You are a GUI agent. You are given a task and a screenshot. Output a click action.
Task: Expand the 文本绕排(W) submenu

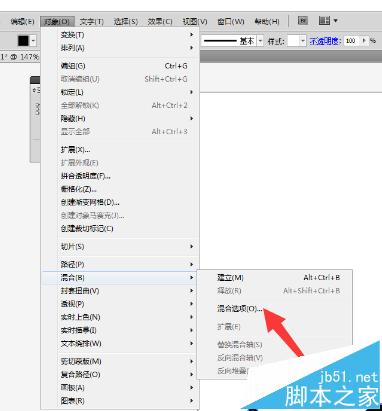tap(120, 343)
